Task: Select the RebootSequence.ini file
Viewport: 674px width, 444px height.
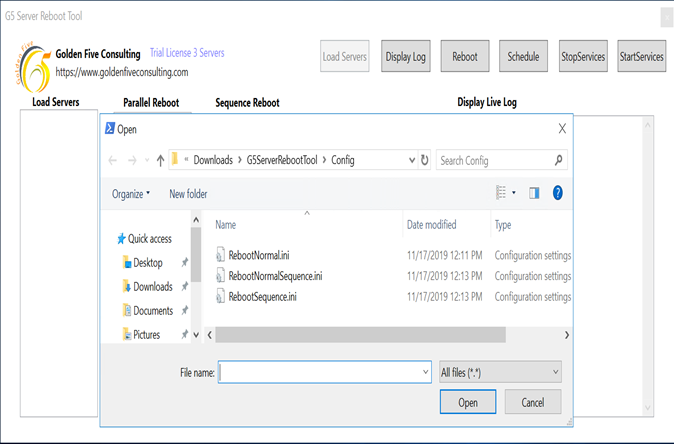Action: (x=262, y=297)
